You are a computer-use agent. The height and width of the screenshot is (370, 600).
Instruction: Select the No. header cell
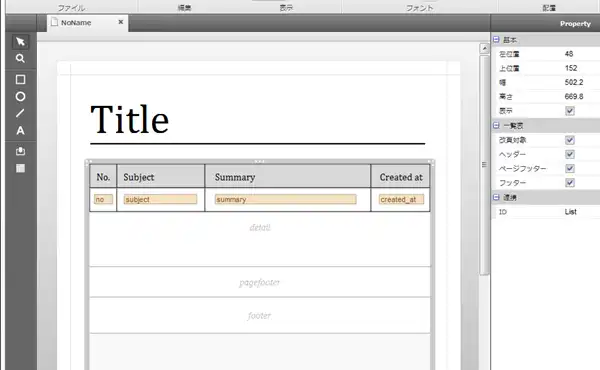[x=103, y=177]
